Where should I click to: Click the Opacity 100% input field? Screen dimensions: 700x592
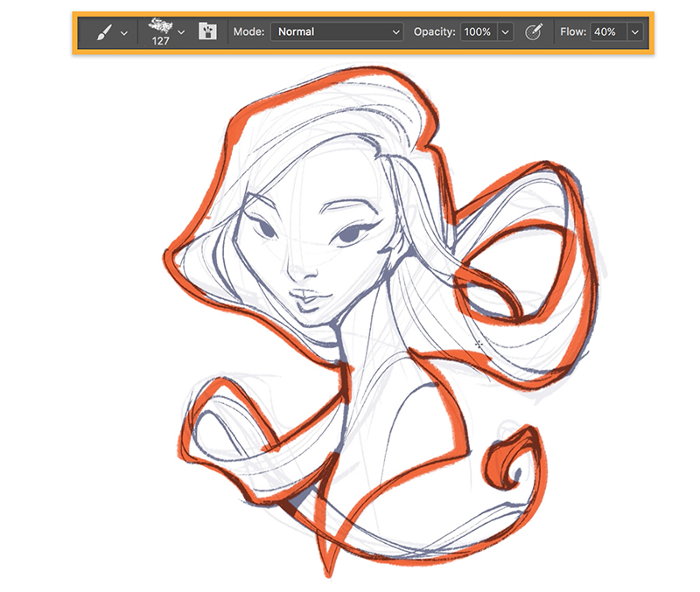pos(478,32)
